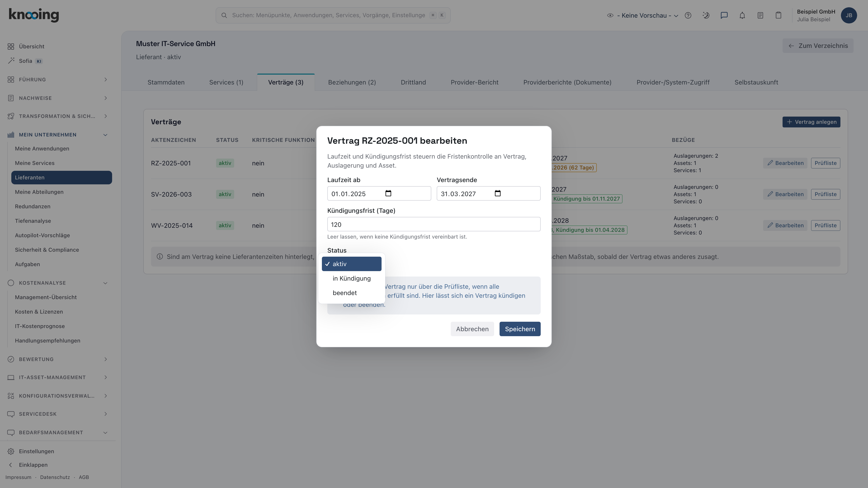The width and height of the screenshot is (868, 488).
Task: Click Bearbeiten for SV-2026-003
Action: point(785,194)
